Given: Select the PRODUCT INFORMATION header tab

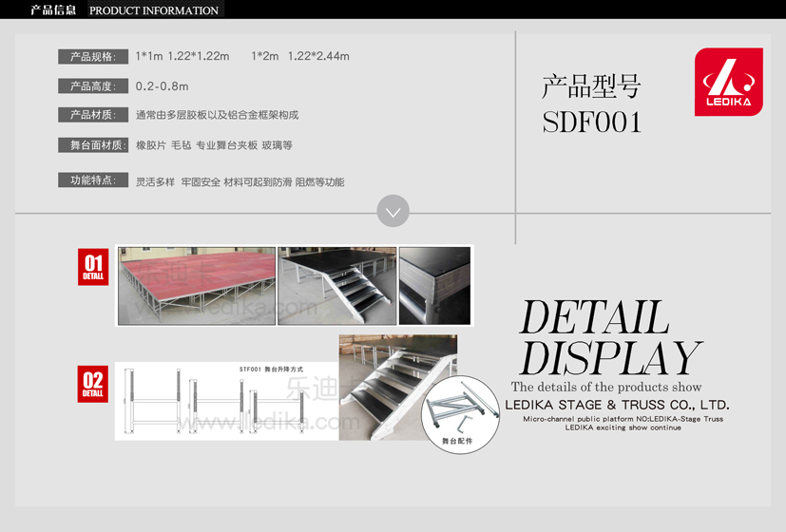Looking at the screenshot, I should coord(154,10).
